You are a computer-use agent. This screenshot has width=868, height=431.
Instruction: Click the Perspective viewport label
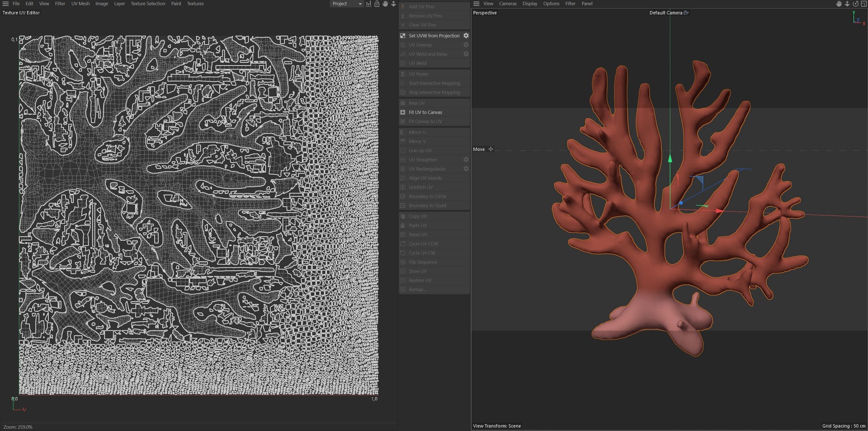tap(485, 13)
